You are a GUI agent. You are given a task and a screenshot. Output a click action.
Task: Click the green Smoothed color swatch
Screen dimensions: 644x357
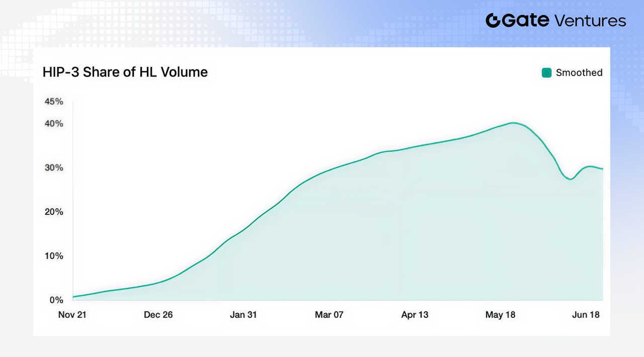[x=546, y=73]
